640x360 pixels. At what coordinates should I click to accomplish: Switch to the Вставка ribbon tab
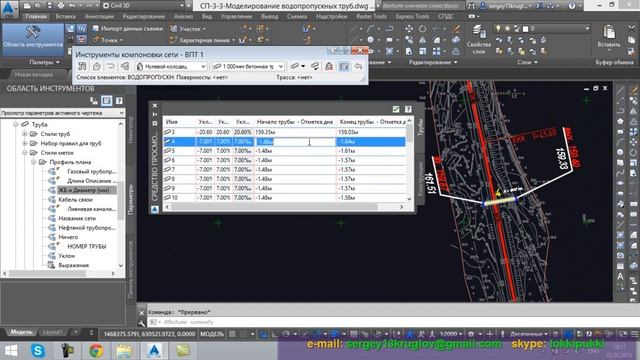click(x=66, y=16)
